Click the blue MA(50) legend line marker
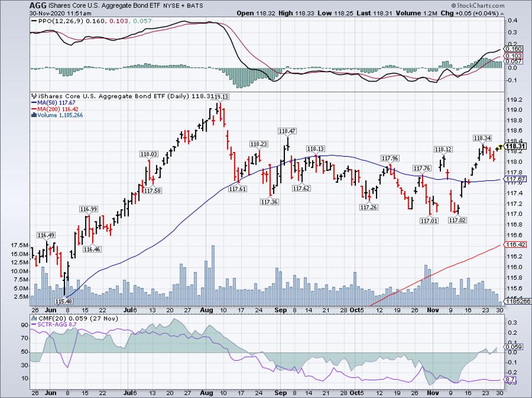The image size is (532, 398). [x=33, y=103]
